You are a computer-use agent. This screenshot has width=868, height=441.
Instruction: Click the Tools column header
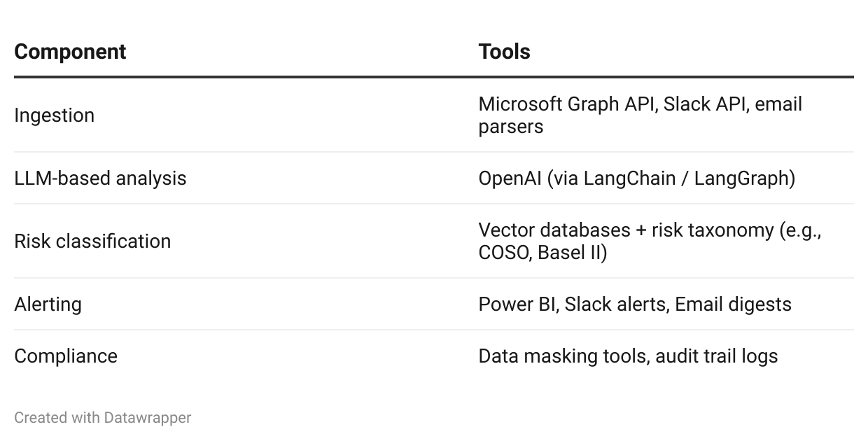point(504,52)
